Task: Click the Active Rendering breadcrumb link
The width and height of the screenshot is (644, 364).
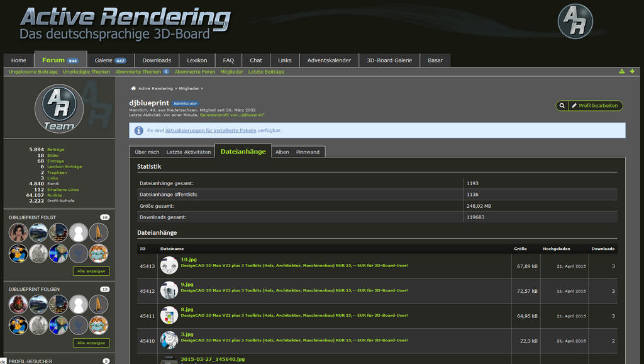Action: (x=155, y=88)
